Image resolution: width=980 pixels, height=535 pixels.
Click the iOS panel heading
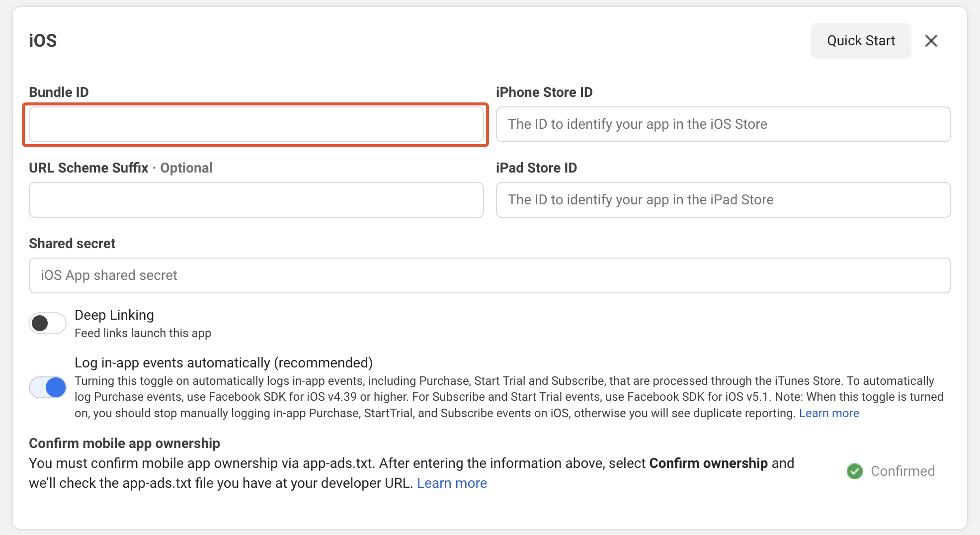(43, 41)
